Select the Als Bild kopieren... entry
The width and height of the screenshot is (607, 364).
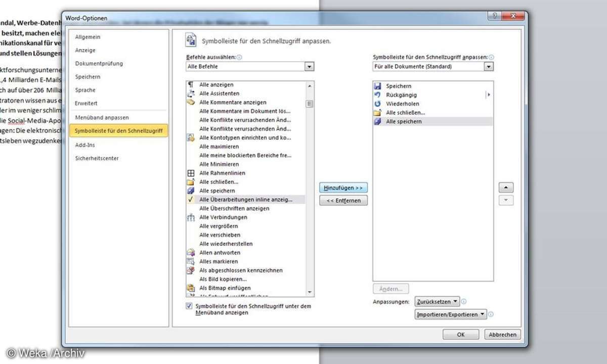[245, 279]
